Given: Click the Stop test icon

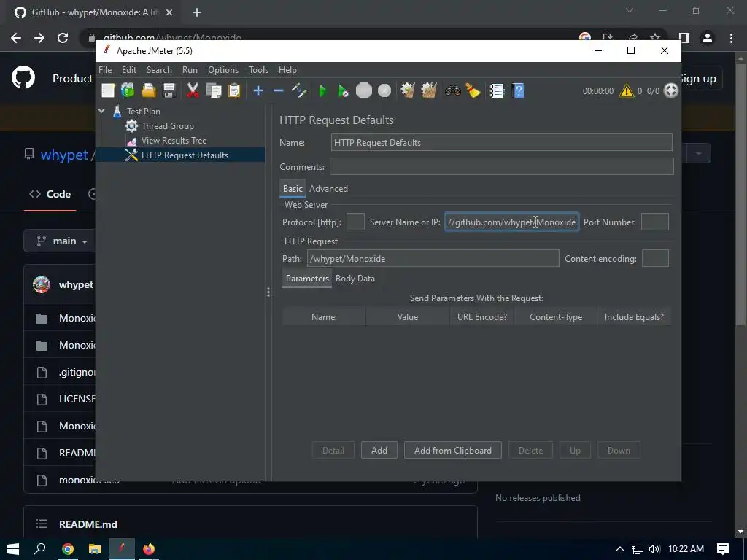Looking at the screenshot, I should tap(364, 90).
